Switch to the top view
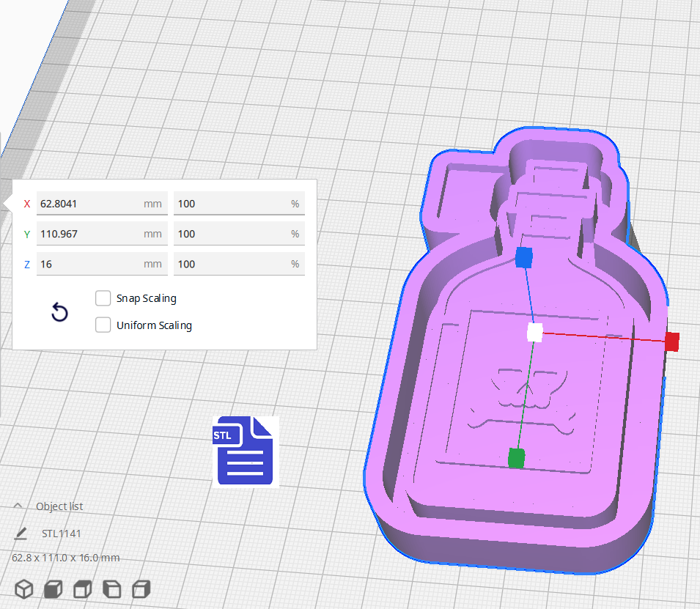Image resolution: width=700 pixels, height=609 pixels. tap(81, 588)
